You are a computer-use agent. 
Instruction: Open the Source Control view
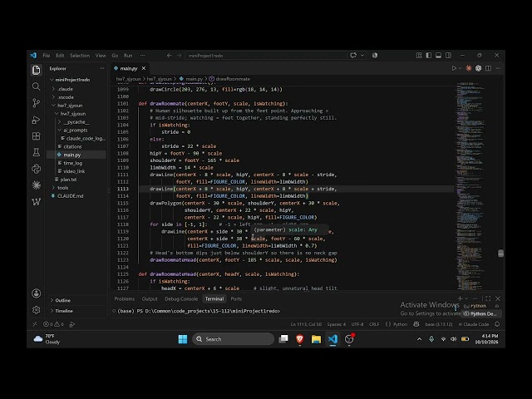36,103
